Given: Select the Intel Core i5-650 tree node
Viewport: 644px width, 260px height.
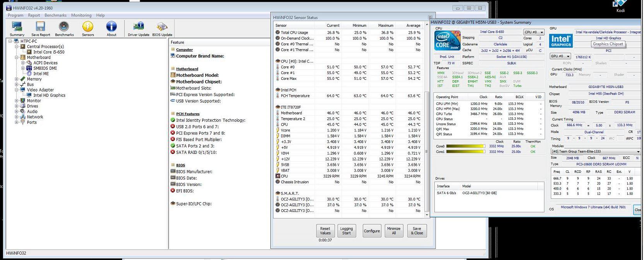Looking at the screenshot, I should (x=49, y=52).
